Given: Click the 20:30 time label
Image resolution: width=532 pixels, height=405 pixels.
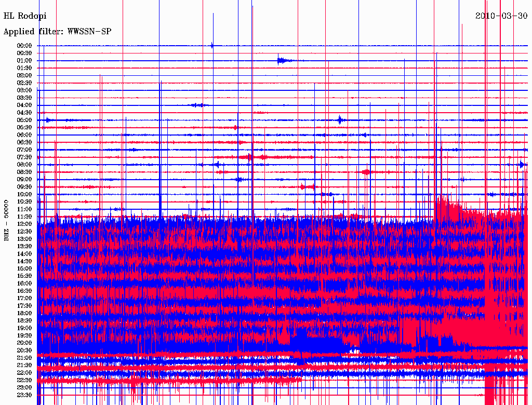Looking at the screenshot, I should pyautogui.click(x=24, y=350).
